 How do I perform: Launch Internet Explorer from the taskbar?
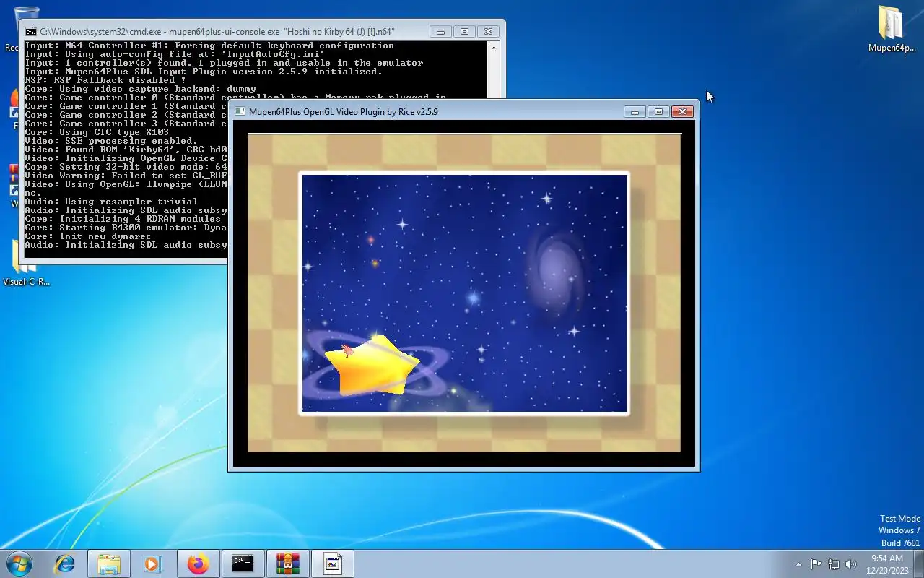(65, 564)
